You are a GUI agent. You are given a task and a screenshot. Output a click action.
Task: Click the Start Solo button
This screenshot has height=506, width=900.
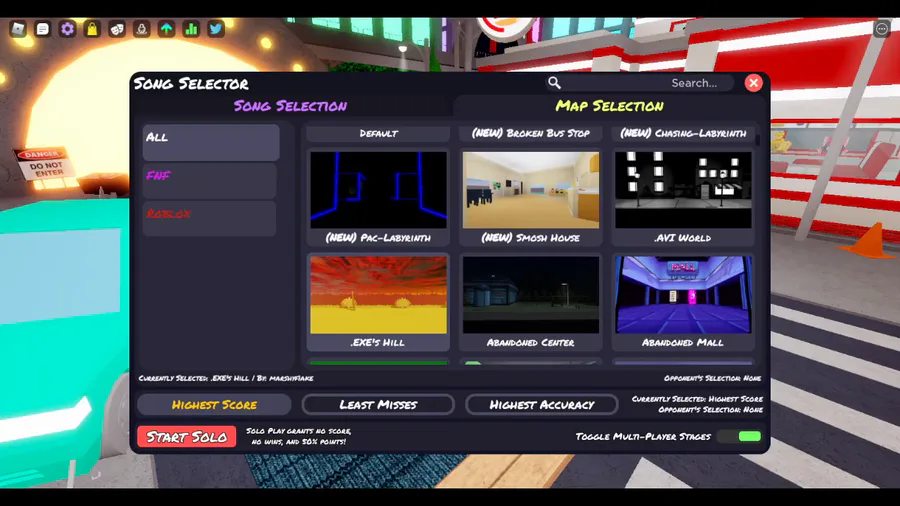[187, 437]
